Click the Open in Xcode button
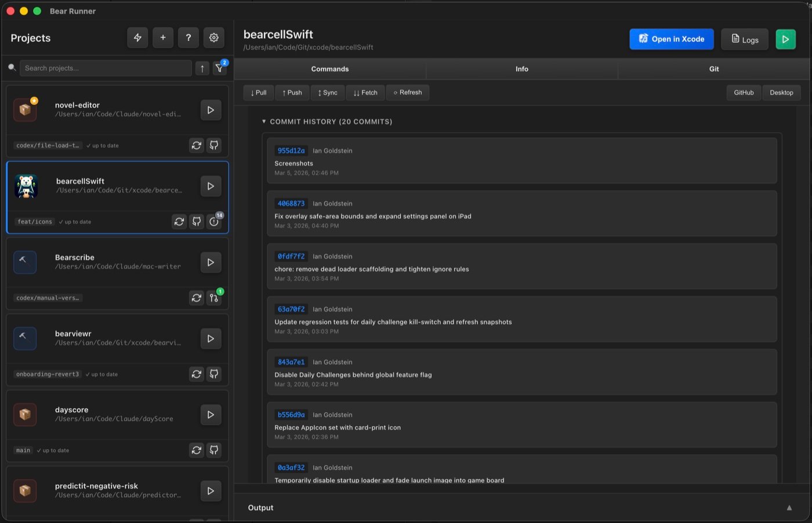The height and width of the screenshot is (523, 812). [x=671, y=39]
